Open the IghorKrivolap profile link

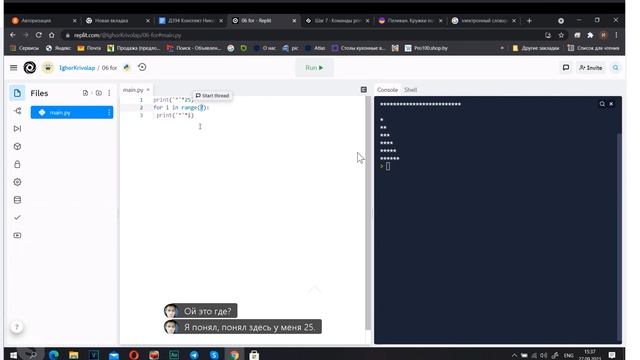77,68
